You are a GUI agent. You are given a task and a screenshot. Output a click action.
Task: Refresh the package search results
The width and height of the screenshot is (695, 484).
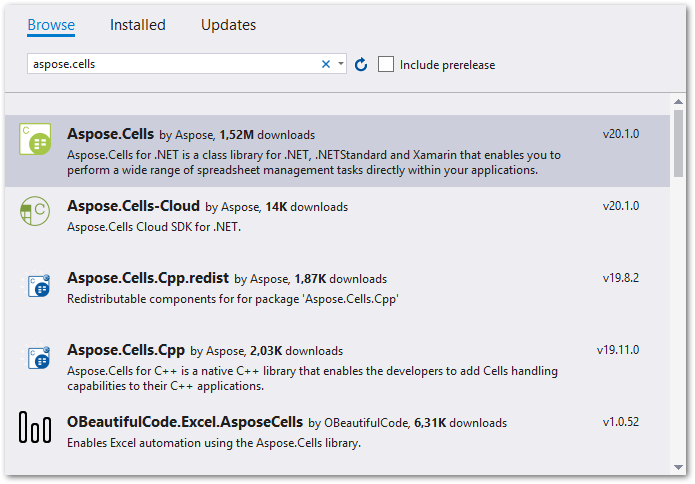click(361, 64)
